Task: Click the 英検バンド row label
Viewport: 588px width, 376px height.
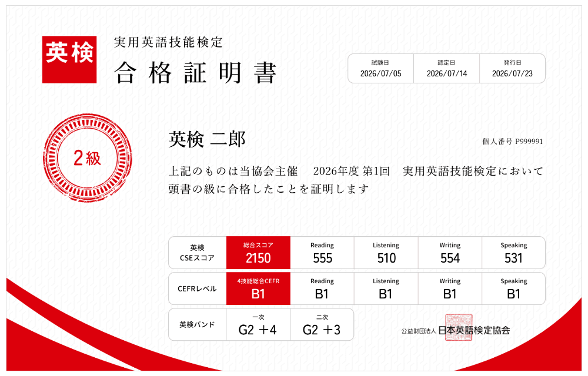Action: (197, 325)
